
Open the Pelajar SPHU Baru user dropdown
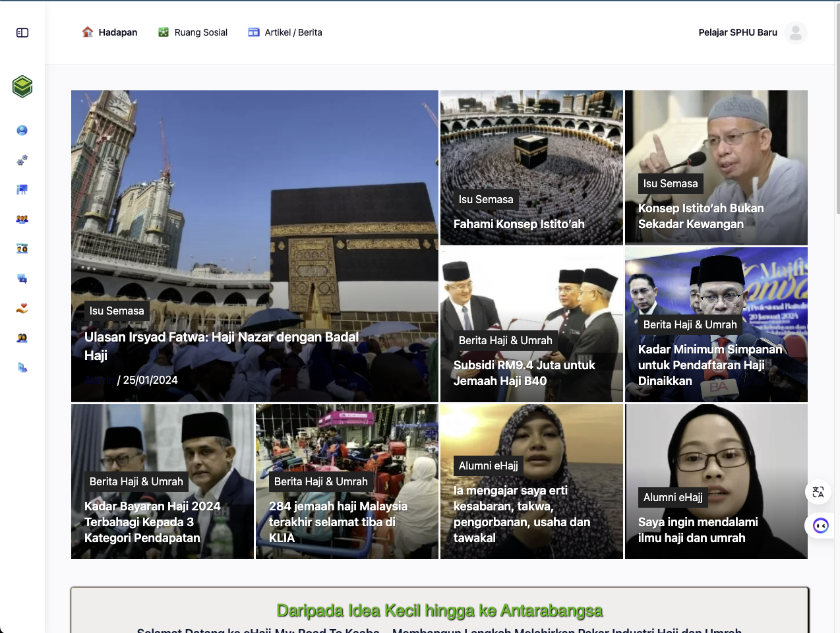[x=738, y=32]
